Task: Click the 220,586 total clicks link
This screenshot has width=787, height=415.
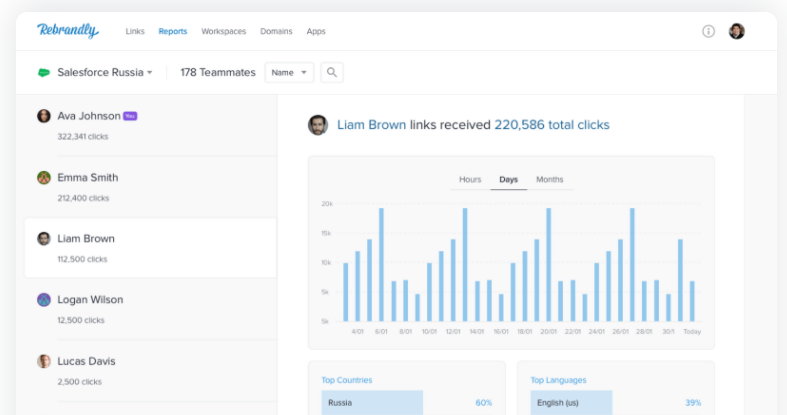Action: click(552, 125)
